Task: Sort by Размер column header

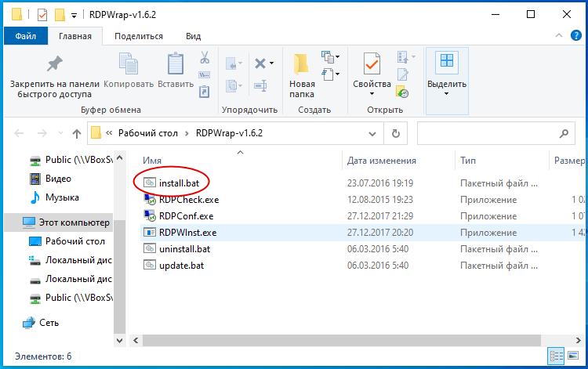Action: pos(569,161)
